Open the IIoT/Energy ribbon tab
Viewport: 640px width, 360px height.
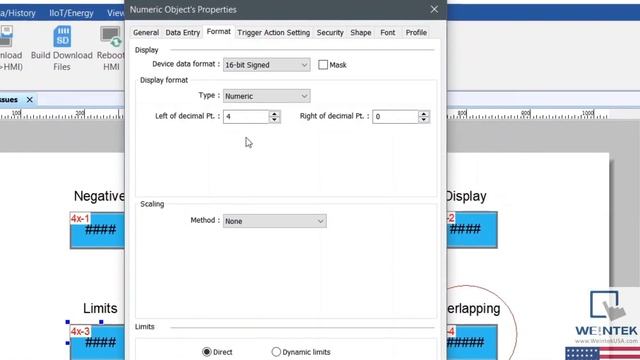tap(71, 13)
